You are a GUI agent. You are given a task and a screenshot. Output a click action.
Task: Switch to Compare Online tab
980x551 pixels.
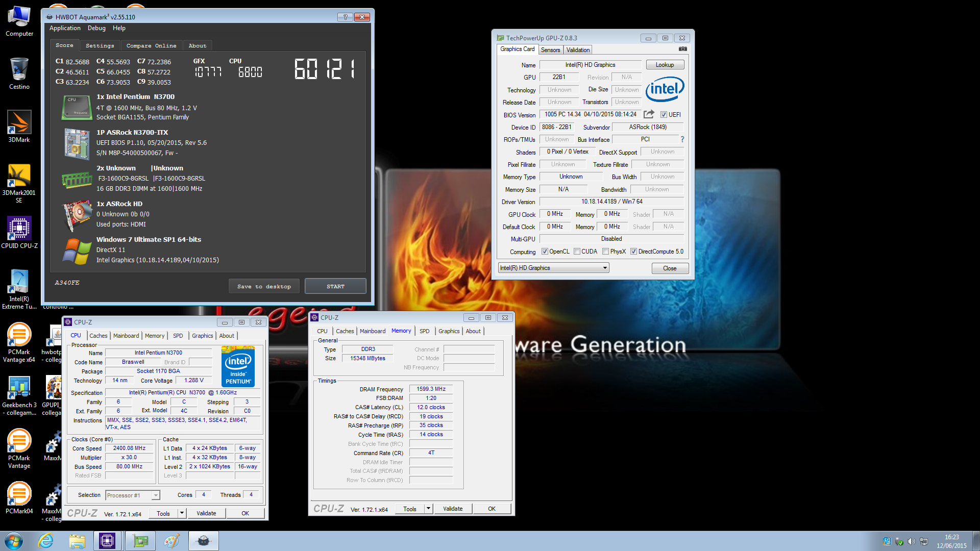coord(151,46)
